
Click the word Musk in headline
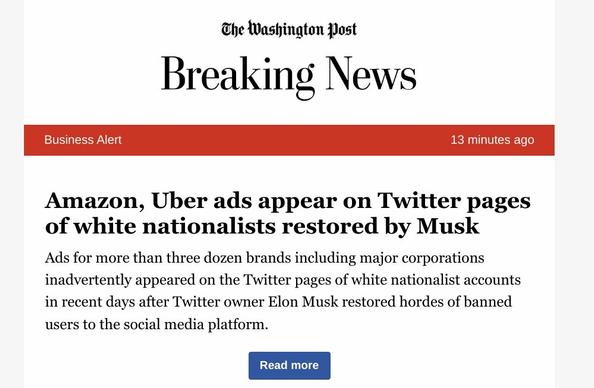click(448, 226)
